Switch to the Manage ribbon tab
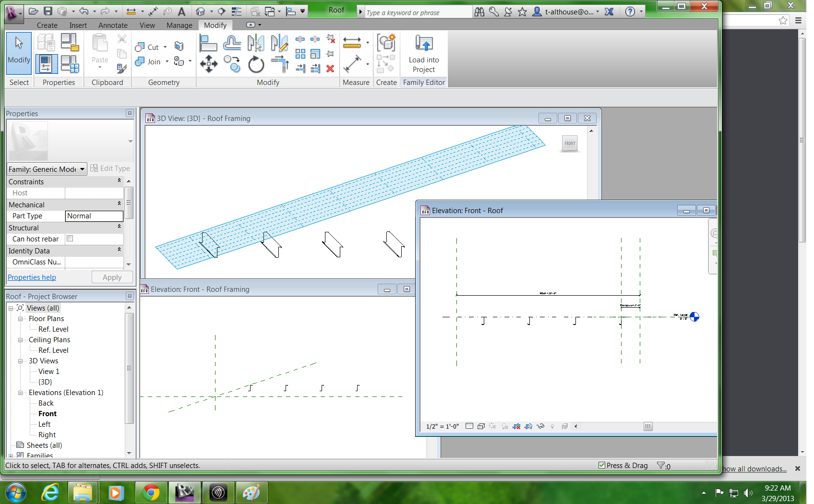The height and width of the screenshot is (504, 814). click(179, 25)
